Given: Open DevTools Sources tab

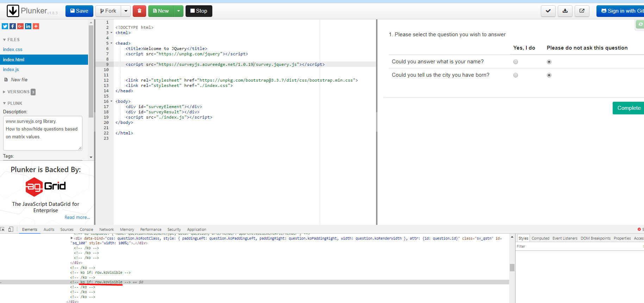Looking at the screenshot, I should (67, 229).
